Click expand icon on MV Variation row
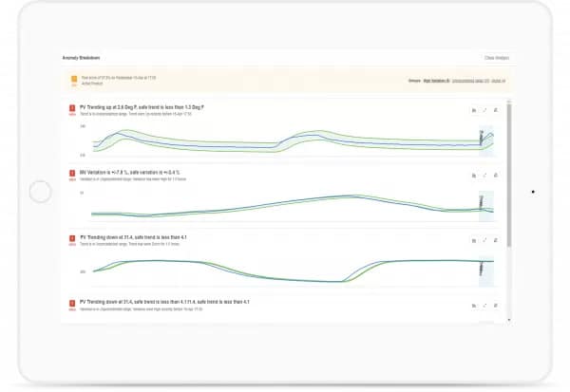 point(484,176)
